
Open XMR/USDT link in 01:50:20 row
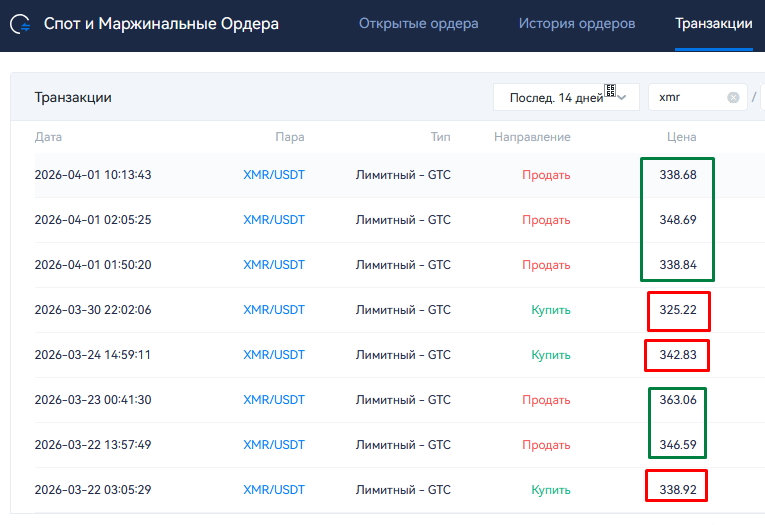(274, 264)
